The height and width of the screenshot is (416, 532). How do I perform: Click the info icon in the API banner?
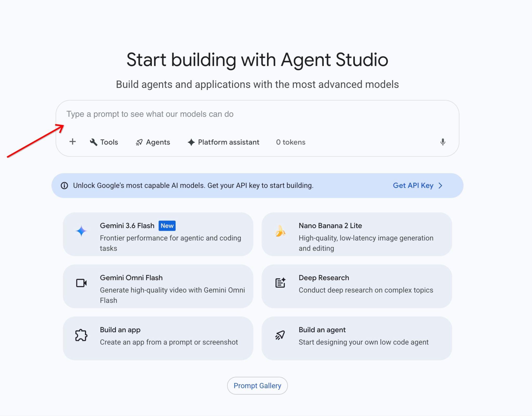pos(64,186)
